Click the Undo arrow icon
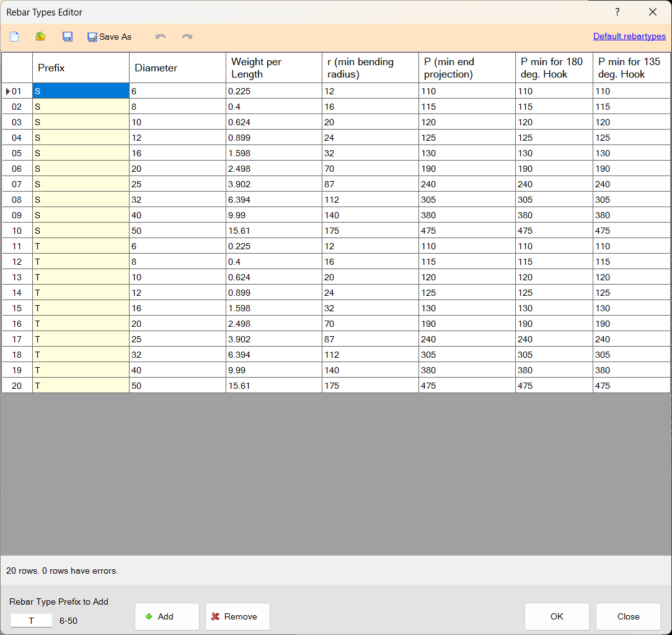 coord(161,37)
